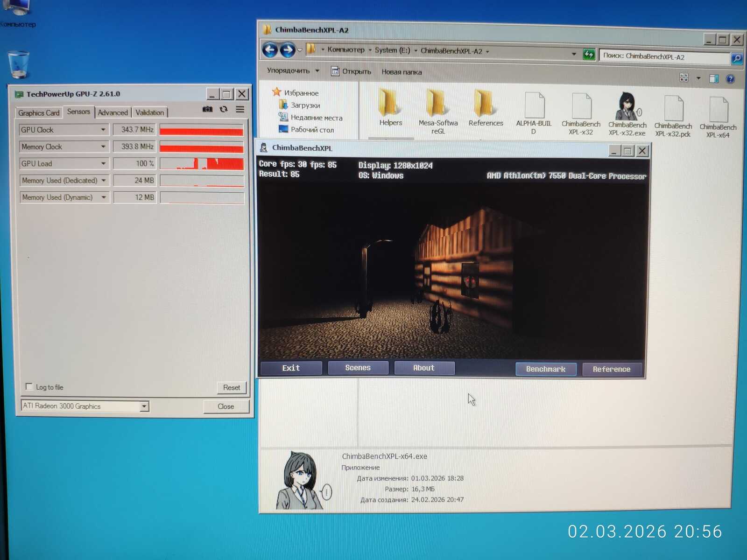Viewport: 747px width, 560px height.
Task: Click the ChimbaBenchXPL window title icon
Action: [x=264, y=147]
